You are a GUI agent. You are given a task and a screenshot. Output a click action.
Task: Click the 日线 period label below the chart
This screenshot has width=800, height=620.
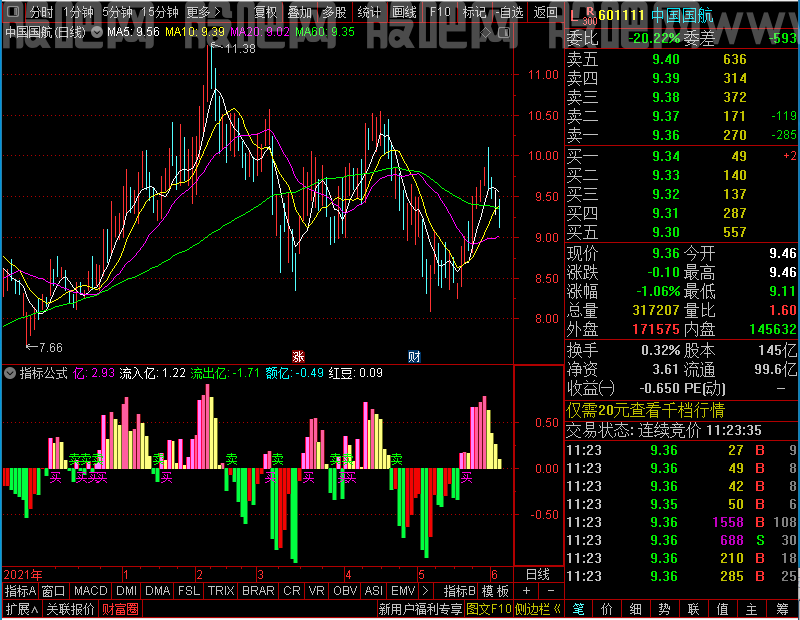coord(538,575)
